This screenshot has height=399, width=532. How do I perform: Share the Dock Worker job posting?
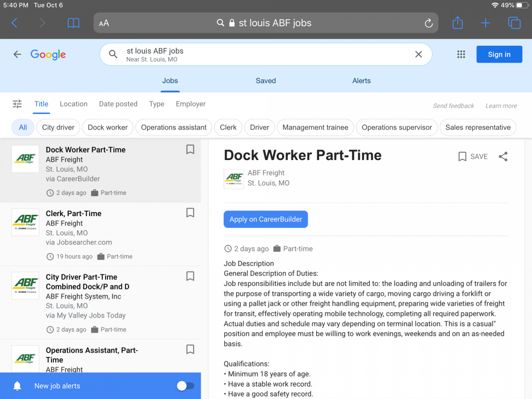[x=503, y=157]
